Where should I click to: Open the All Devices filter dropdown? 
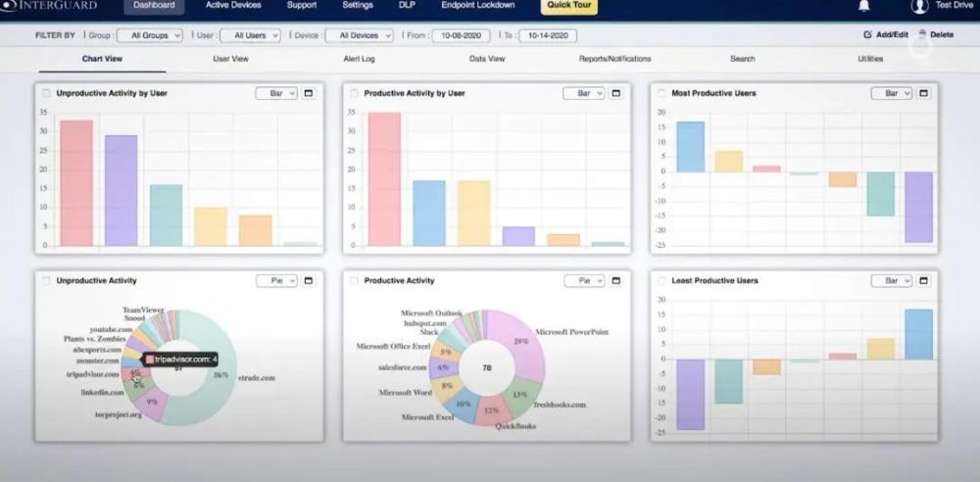tap(360, 35)
